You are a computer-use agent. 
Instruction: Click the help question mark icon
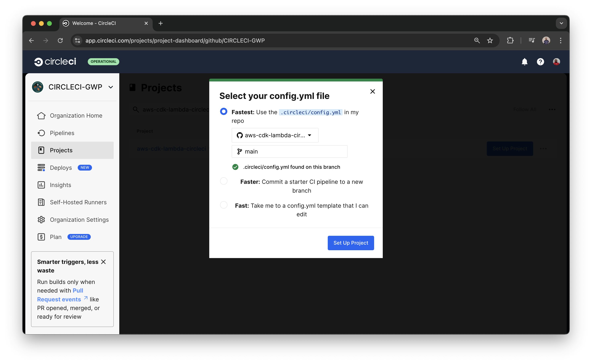coord(540,62)
